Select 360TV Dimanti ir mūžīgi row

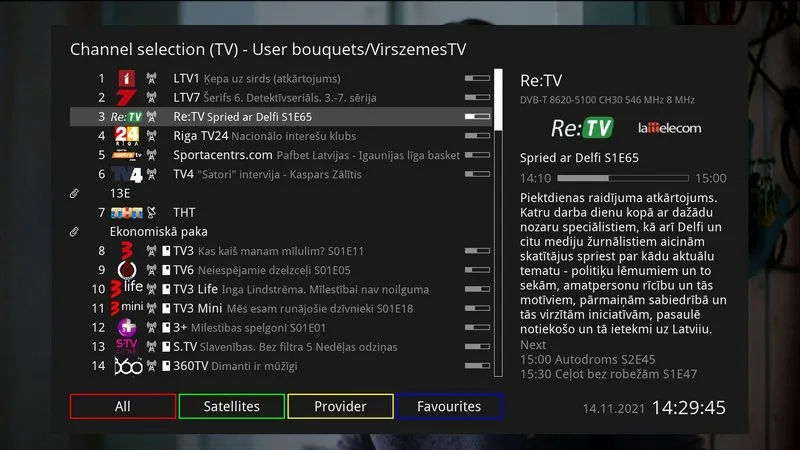pos(281,366)
